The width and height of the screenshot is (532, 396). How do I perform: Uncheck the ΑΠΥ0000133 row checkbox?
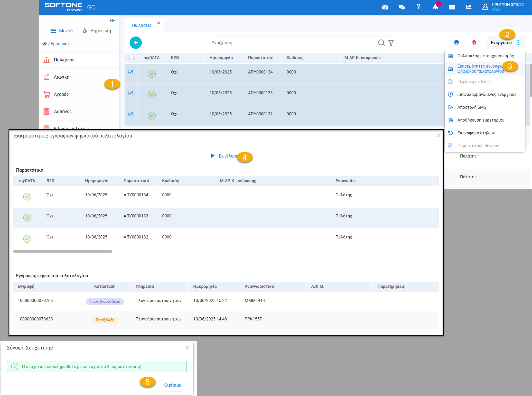pos(131,93)
